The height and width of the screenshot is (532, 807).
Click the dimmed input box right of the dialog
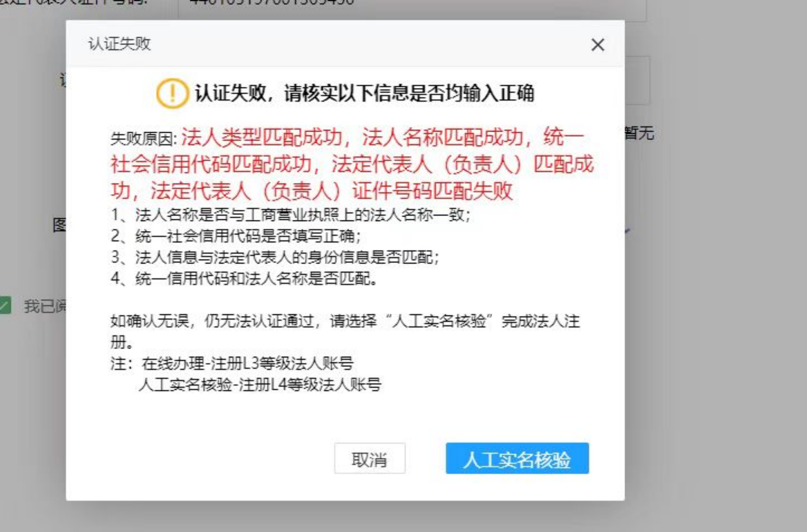coord(638,80)
